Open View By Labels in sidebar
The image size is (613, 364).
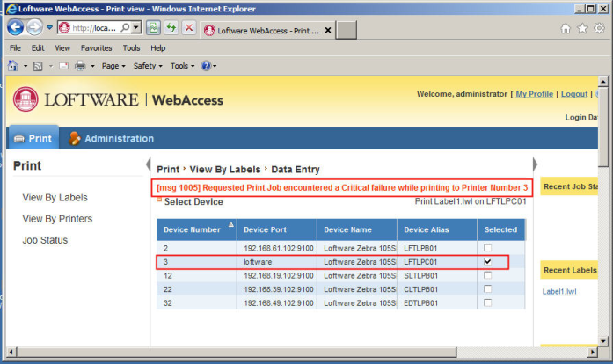tap(55, 198)
